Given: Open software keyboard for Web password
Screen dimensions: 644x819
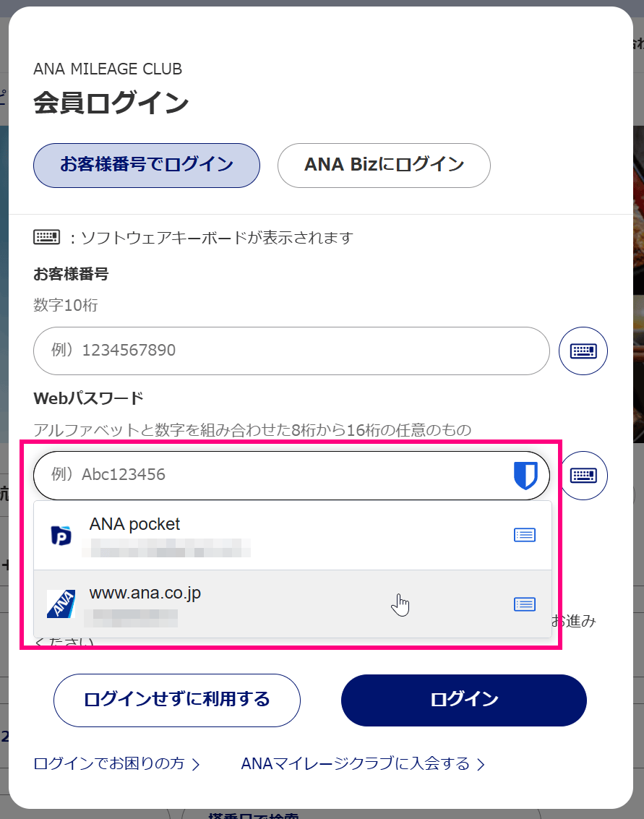Looking at the screenshot, I should pos(584,476).
